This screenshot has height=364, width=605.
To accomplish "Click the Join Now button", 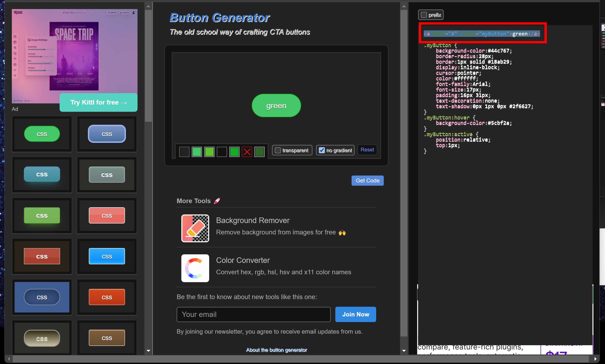I will pos(355,314).
